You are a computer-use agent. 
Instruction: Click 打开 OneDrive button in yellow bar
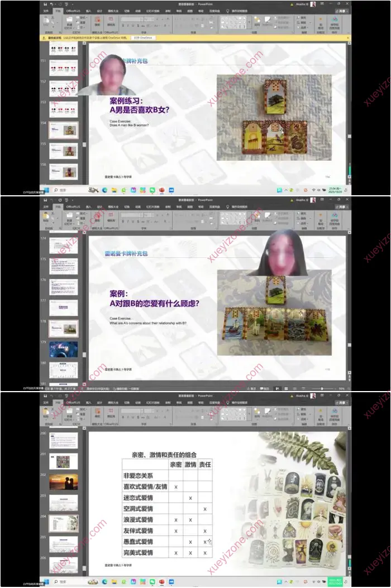pos(143,38)
